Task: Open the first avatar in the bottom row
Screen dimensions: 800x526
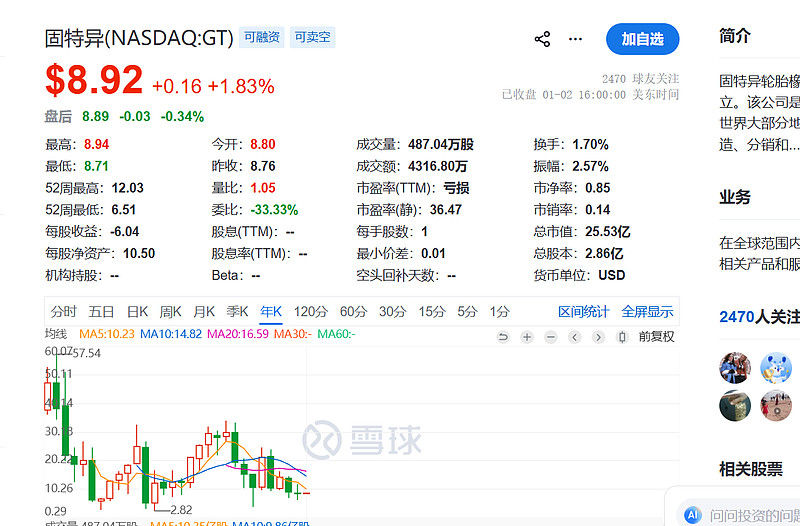Action: [x=735, y=406]
